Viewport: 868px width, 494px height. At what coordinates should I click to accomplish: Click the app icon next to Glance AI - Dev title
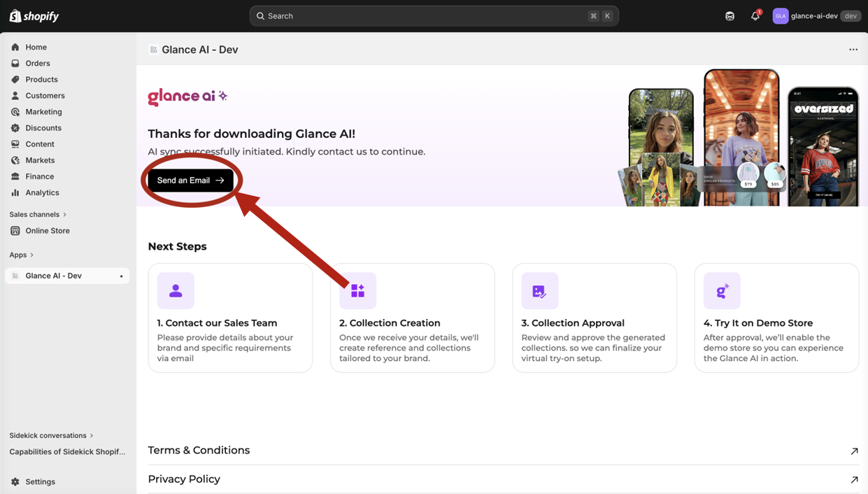click(153, 50)
